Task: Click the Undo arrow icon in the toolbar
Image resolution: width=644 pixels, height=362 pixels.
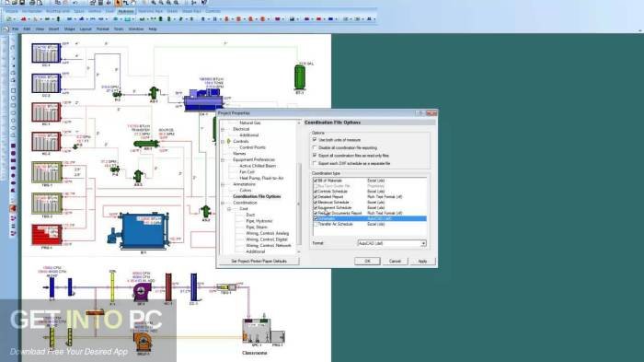Action: pyautogui.click(x=76, y=3)
